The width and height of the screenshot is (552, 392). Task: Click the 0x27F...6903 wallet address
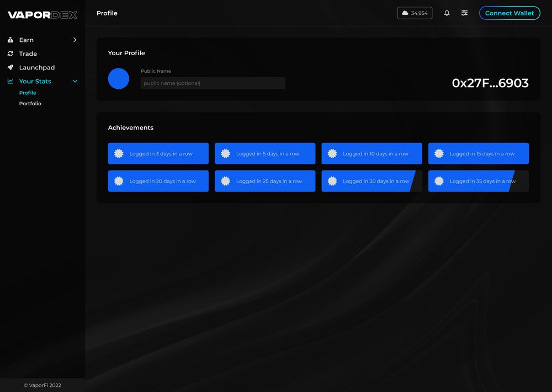click(x=490, y=83)
